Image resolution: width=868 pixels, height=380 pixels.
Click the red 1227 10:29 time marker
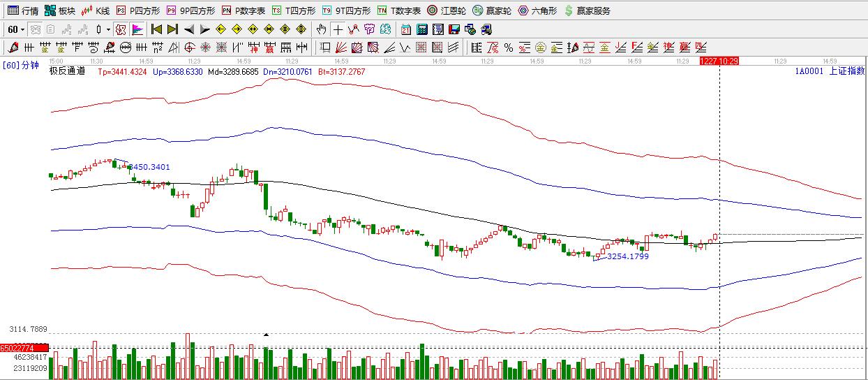coord(719,61)
